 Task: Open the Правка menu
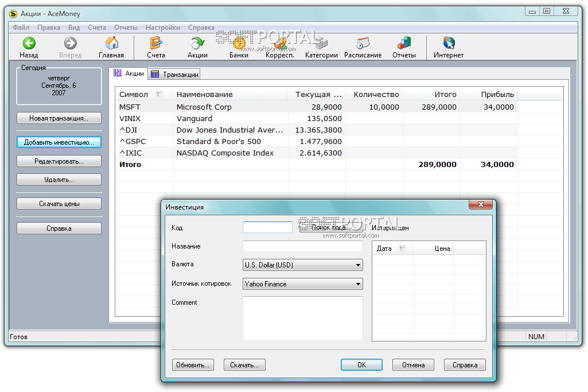click(x=49, y=28)
